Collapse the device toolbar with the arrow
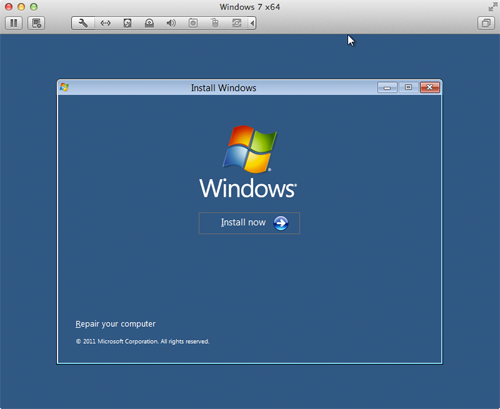This screenshot has width=500, height=409. [x=252, y=23]
